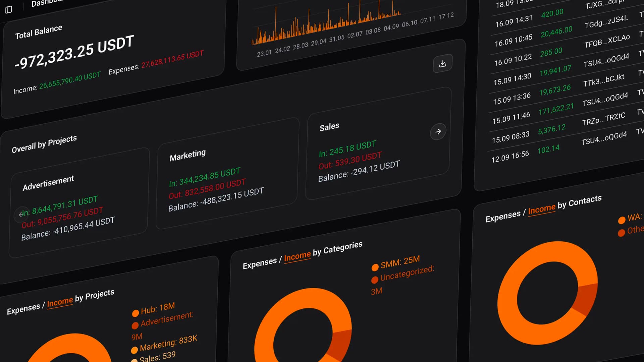This screenshot has height=362, width=644.
Task: Toggle the Hub: 18M legend dot
Action: coord(135,313)
